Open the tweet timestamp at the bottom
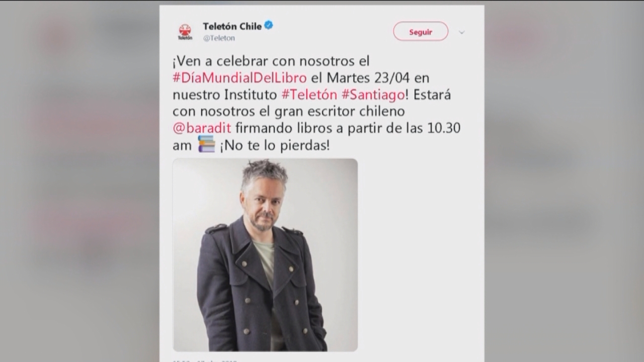Screen dimensions: 644x362 [x=205, y=360]
